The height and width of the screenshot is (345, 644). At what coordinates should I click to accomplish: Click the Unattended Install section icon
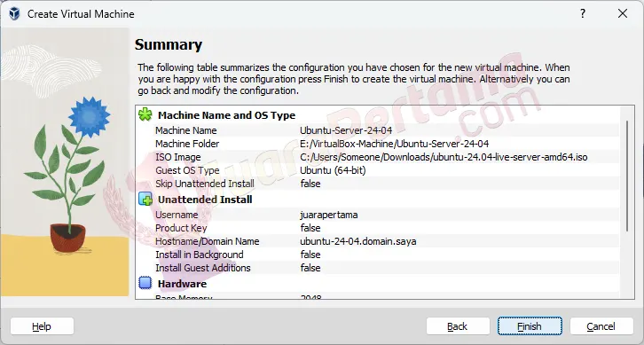tap(145, 200)
